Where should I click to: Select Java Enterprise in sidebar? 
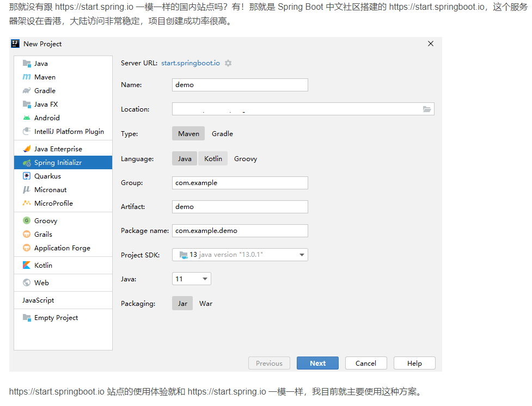pyautogui.click(x=63, y=149)
